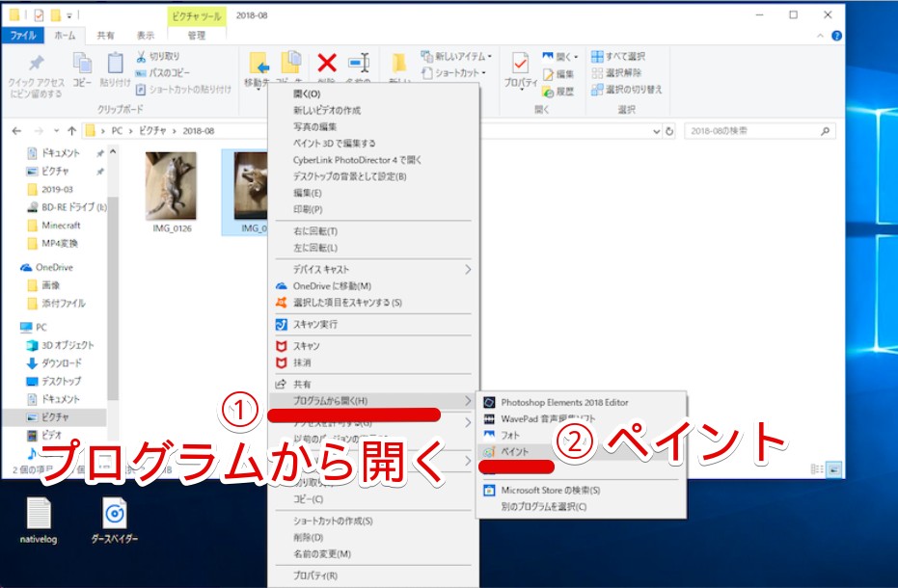Select 右に回転 in the context menu
This screenshot has width=898, height=588.
(x=315, y=231)
